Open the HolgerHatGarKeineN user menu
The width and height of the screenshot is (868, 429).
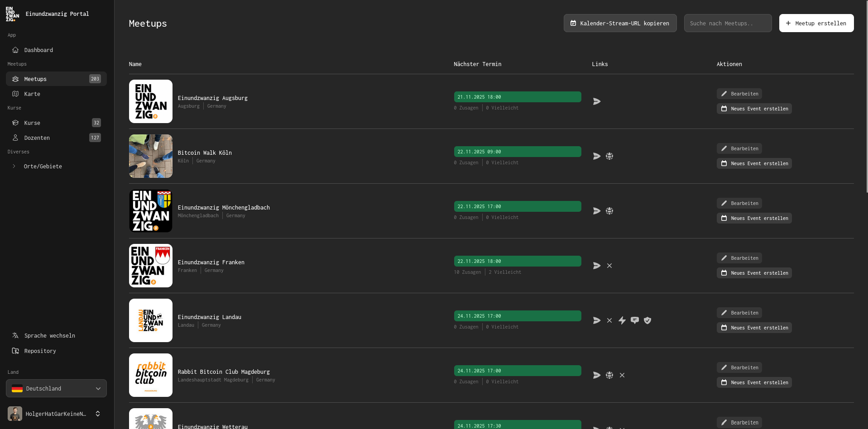coord(54,414)
